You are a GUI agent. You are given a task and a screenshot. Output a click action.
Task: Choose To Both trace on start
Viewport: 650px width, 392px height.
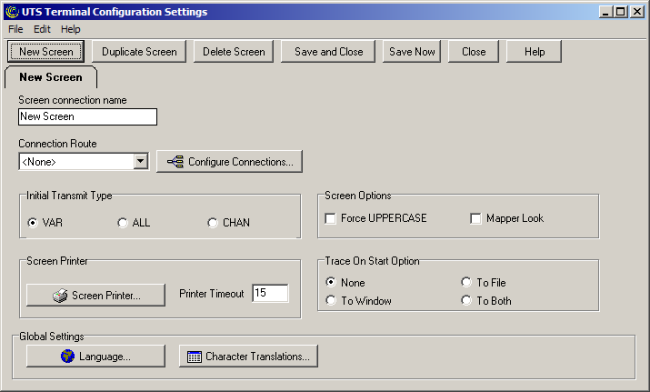coord(466,300)
